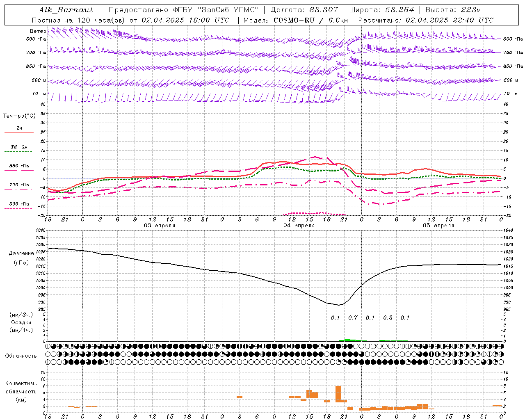Click the '04 апреля' date label
Screen dimensions: 525x420
(299, 226)
